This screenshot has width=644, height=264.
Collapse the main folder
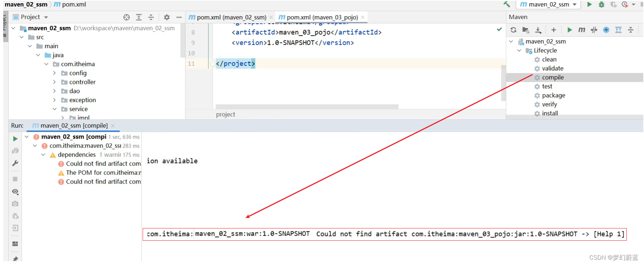(x=30, y=46)
